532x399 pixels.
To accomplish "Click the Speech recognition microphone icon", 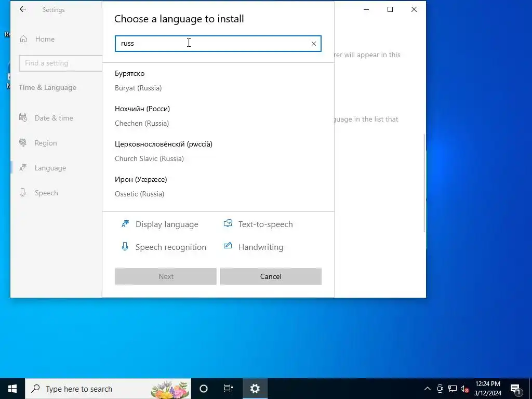I will click(125, 247).
